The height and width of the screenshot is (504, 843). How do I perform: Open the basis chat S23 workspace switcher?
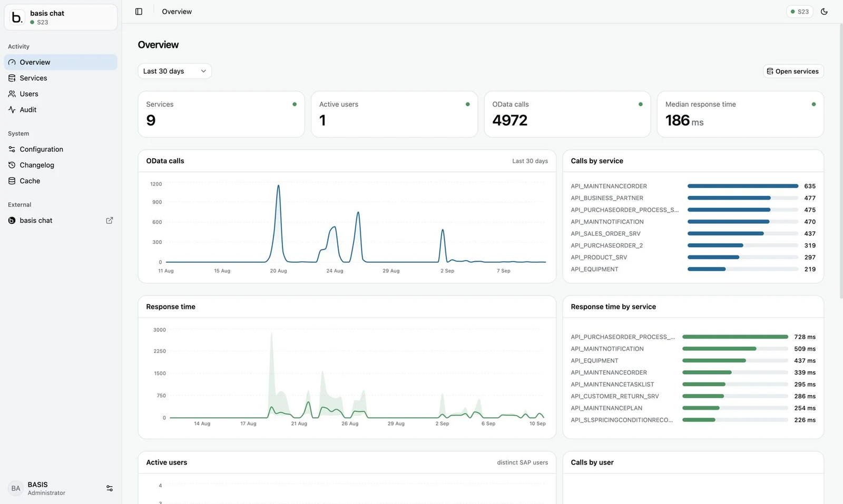click(x=61, y=17)
